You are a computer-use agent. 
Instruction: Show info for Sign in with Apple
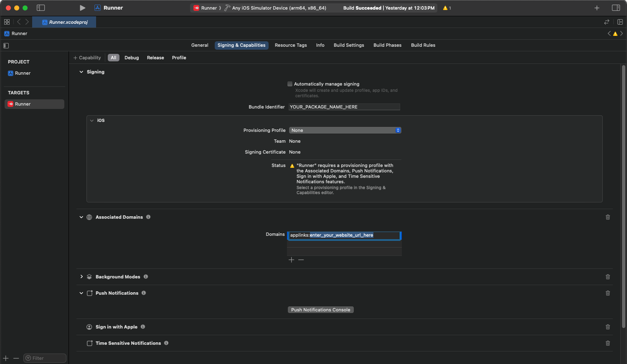[143, 327]
